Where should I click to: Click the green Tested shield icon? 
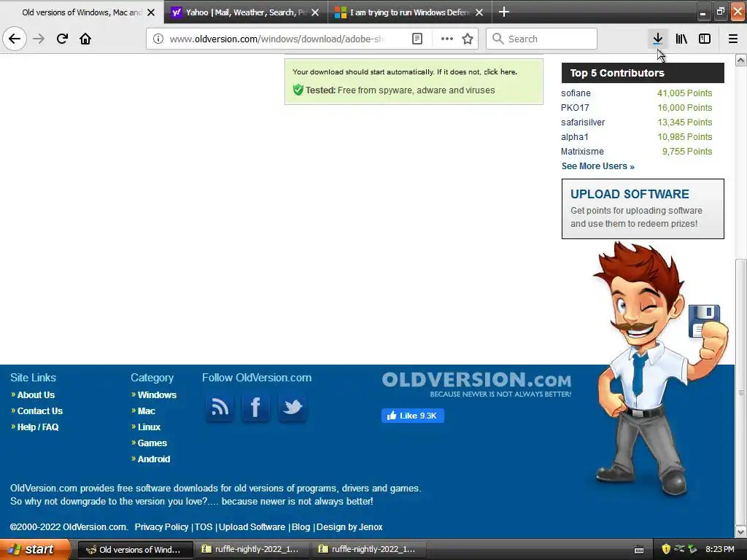pyautogui.click(x=298, y=90)
